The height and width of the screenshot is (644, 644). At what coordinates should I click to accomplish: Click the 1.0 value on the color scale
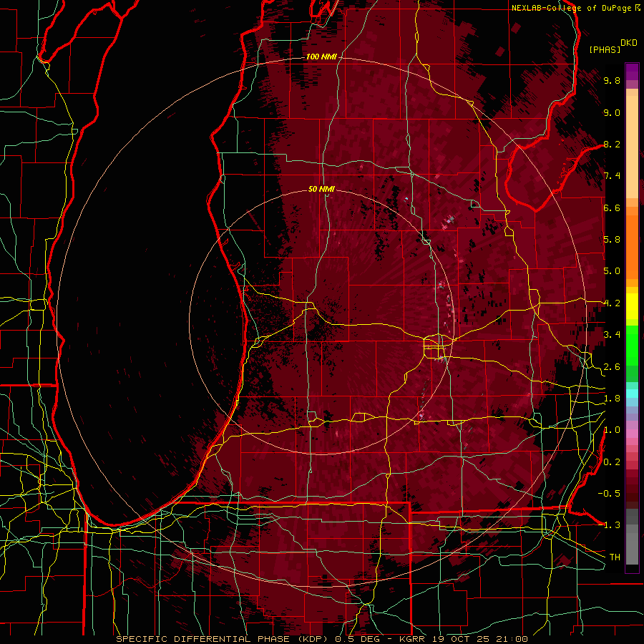612,430
